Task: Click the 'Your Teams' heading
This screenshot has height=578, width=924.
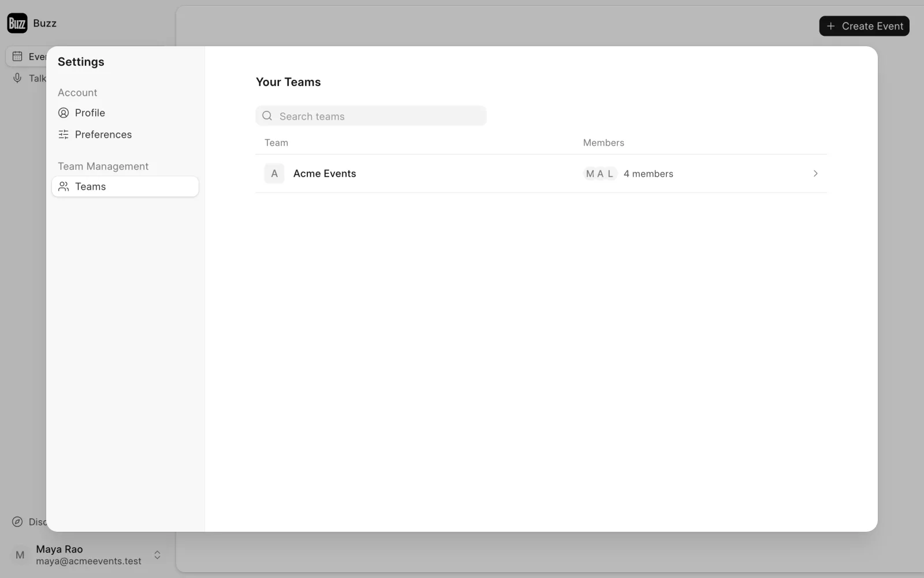Action: [x=288, y=82]
